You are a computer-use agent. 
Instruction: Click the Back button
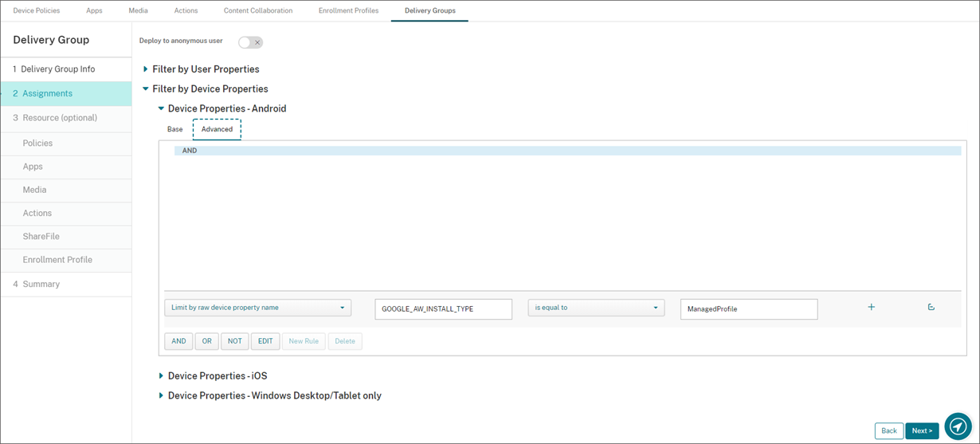click(889, 430)
